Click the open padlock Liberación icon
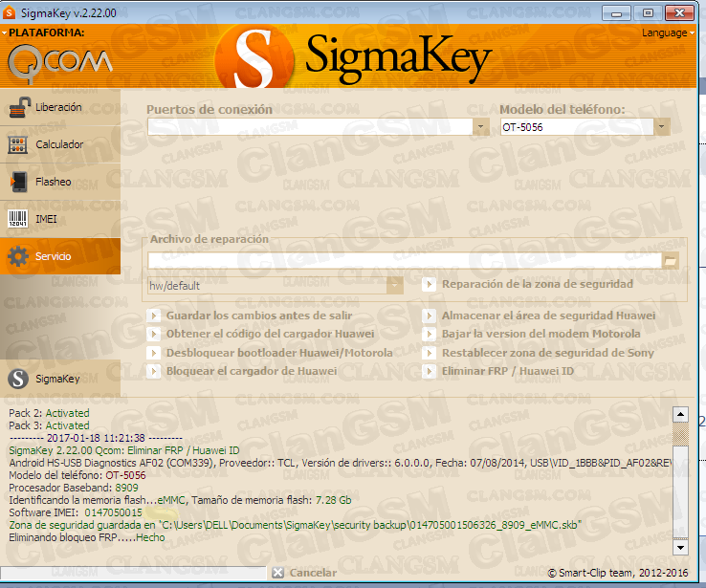 coord(19,107)
